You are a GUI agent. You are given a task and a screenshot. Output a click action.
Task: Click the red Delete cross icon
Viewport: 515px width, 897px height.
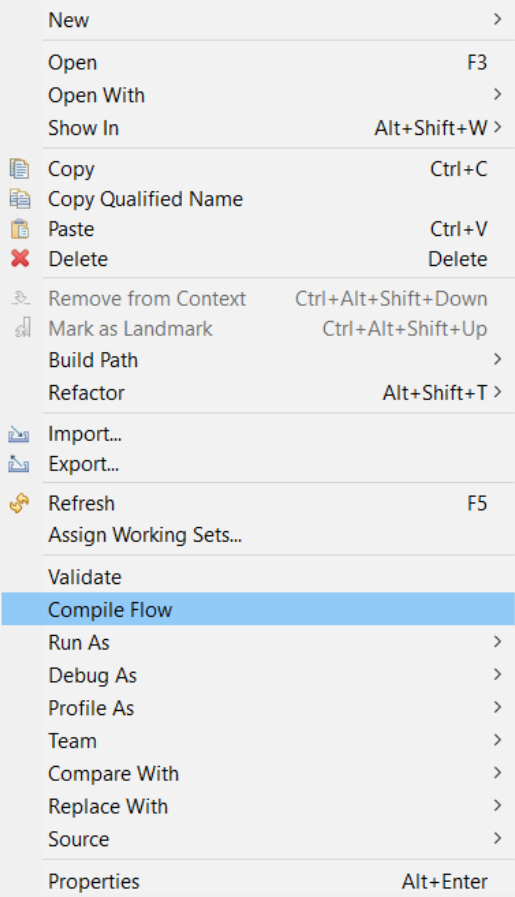pos(19,259)
